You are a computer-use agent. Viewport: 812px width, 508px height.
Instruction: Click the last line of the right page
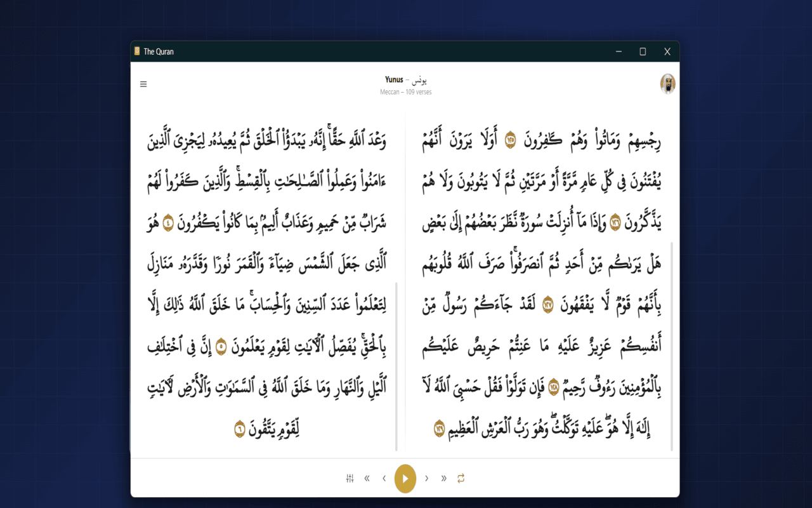542,428
